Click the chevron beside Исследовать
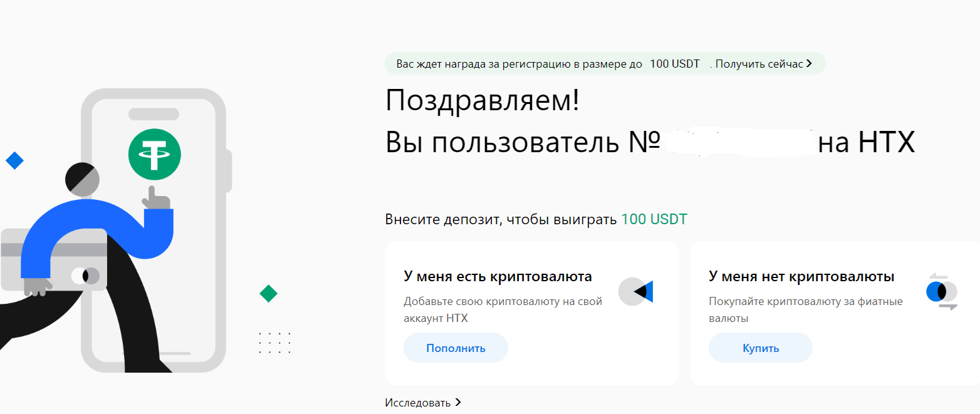This screenshot has width=980, height=414. [x=458, y=403]
